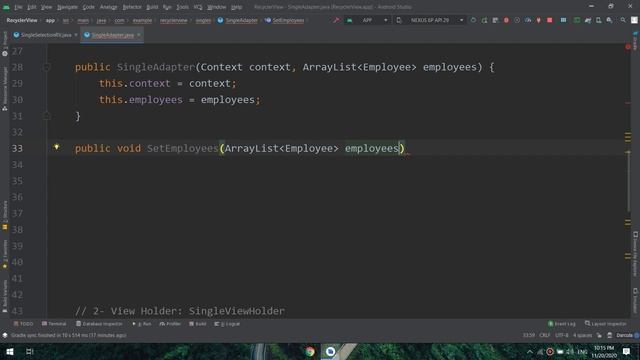Image resolution: width=640 pixels, height=360 pixels.
Task: Open the Darcula theme selector in status bar
Action: 624,335
